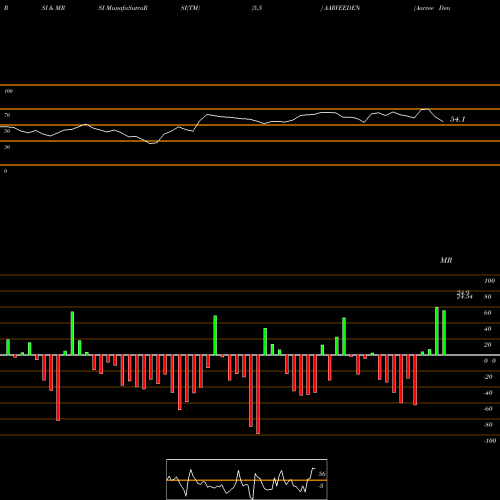Click the MR axis label -80
Viewport: 500px width, 500px height.
488,425
